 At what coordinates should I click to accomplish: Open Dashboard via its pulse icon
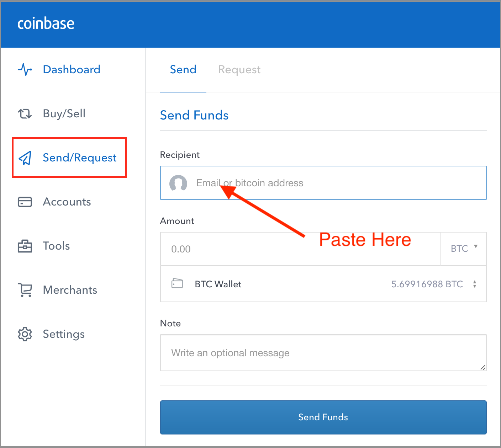(25, 69)
